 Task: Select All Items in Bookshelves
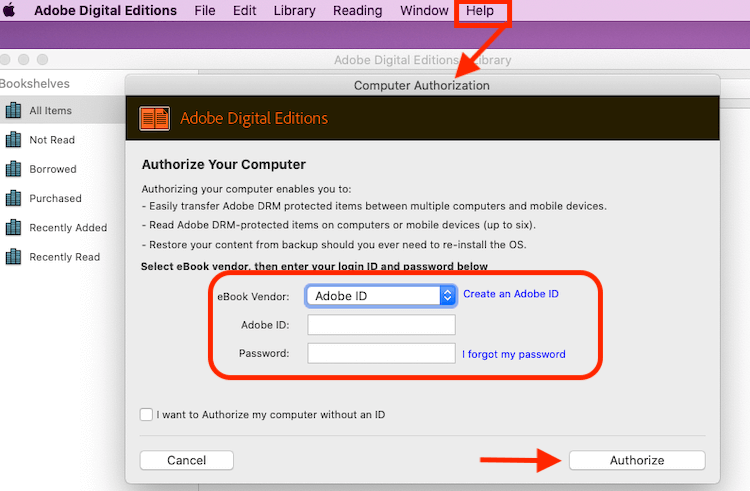click(50, 110)
